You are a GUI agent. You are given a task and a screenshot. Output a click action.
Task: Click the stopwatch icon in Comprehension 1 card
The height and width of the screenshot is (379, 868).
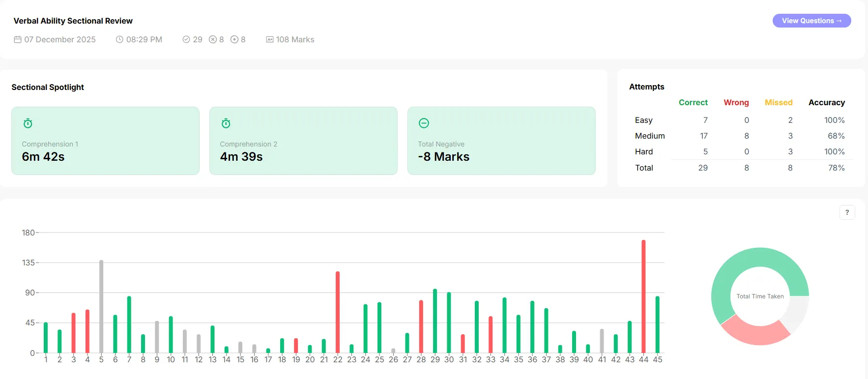28,123
